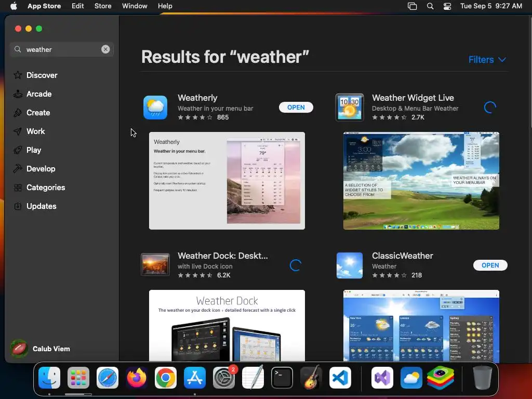Open Visual Studio from the Dock

click(x=382, y=378)
